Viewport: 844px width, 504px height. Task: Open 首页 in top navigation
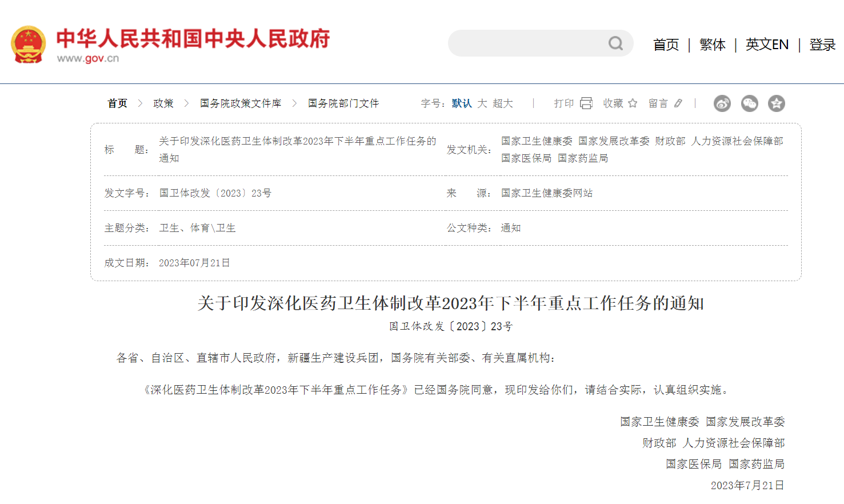(666, 45)
